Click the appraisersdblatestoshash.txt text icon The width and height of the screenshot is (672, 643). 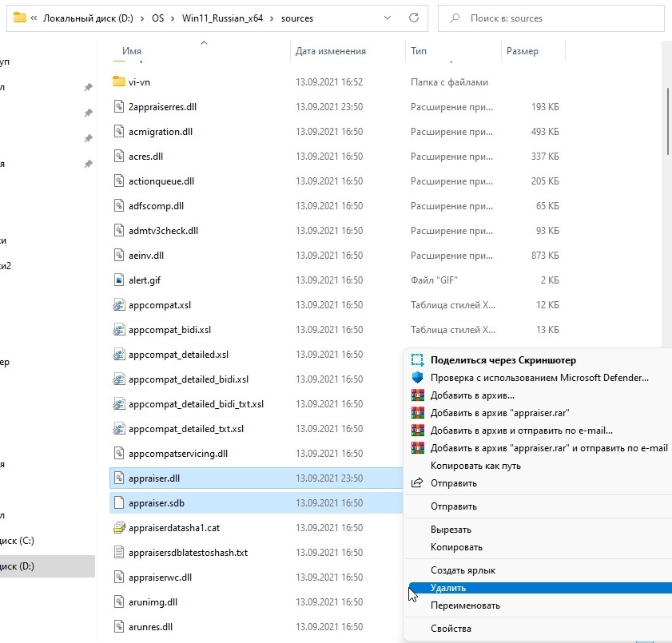coord(119,552)
